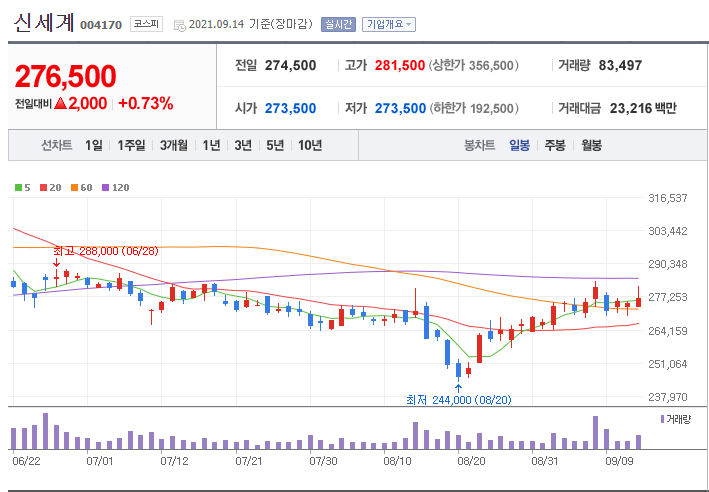Click the 고가 value 281,500
Image resolution: width=709 pixels, height=492 pixels.
400,66
